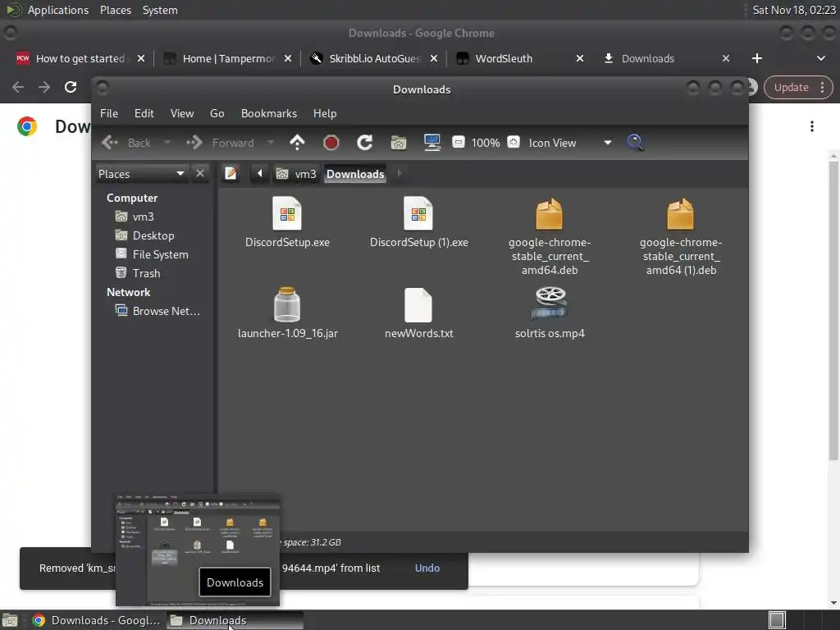Click the Downloads path bar button
The height and width of the screenshot is (630, 840).
point(355,174)
